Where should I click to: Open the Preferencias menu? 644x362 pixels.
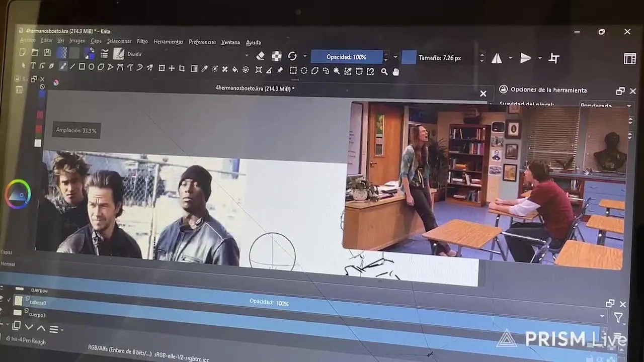coord(202,42)
